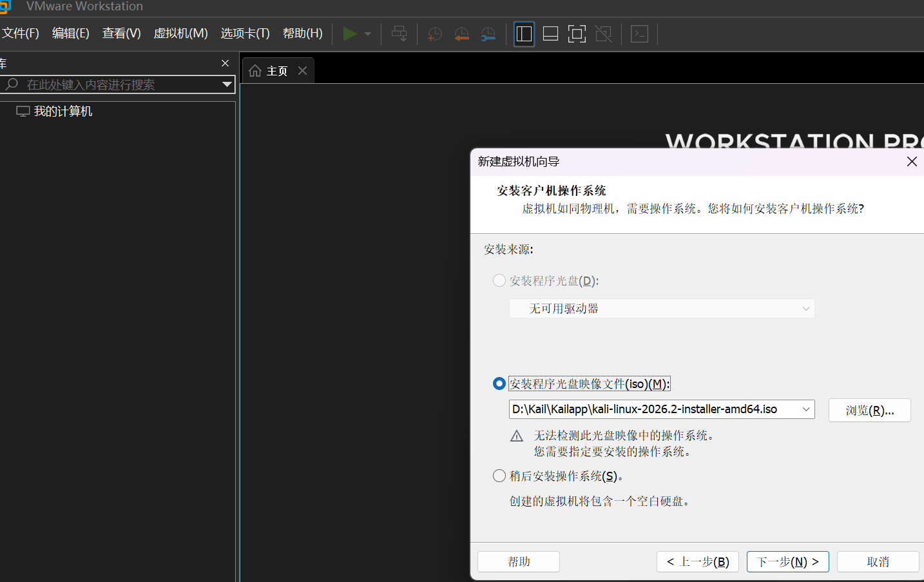Open the snapshot manager wrench icon
This screenshot has width=924, height=582.
tap(488, 34)
